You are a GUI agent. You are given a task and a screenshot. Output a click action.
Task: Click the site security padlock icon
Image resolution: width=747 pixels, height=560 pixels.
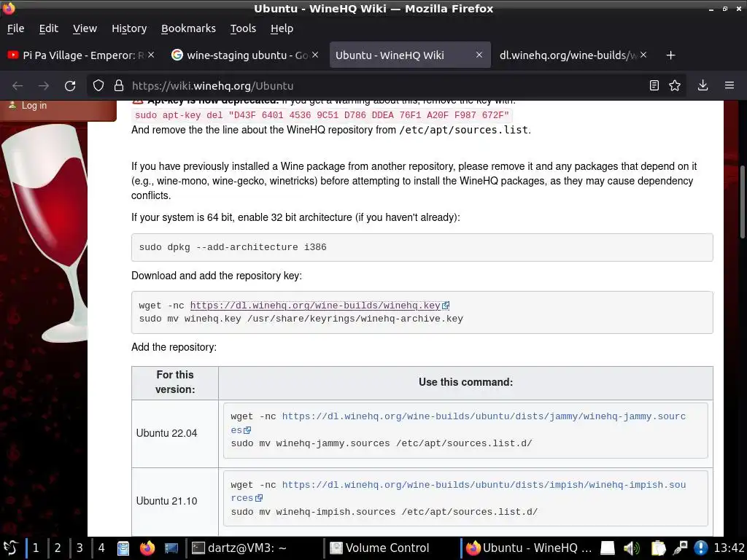coord(119,86)
